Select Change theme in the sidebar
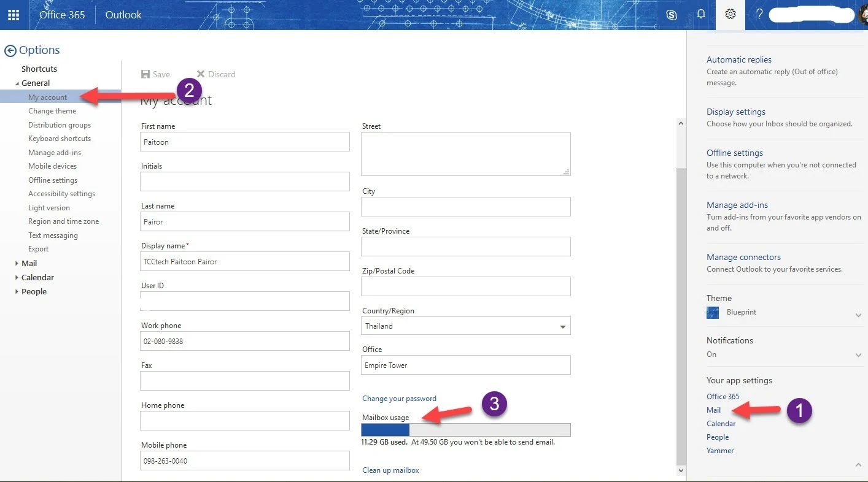This screenshot has height=482, width=868. (x=52, y=110)
